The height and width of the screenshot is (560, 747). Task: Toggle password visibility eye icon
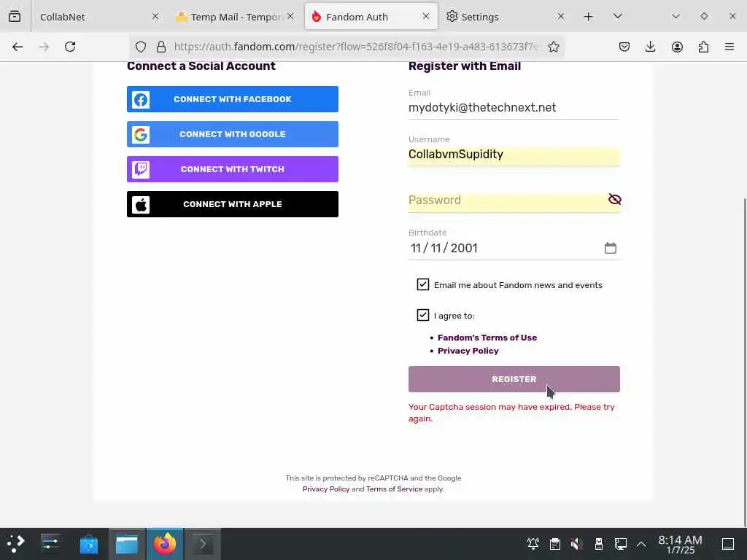coord(614,200)
